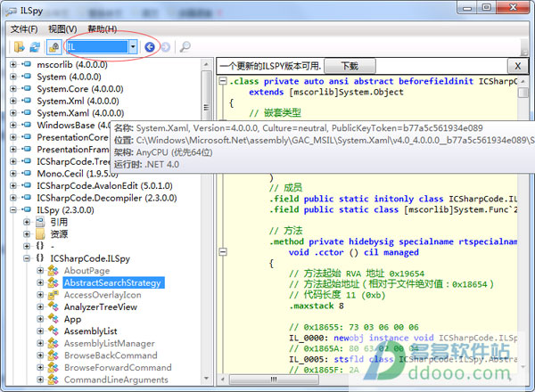535x392 pixels.
Task: Expand the AssemblyList class node
Action: click(x=40, y=331)
